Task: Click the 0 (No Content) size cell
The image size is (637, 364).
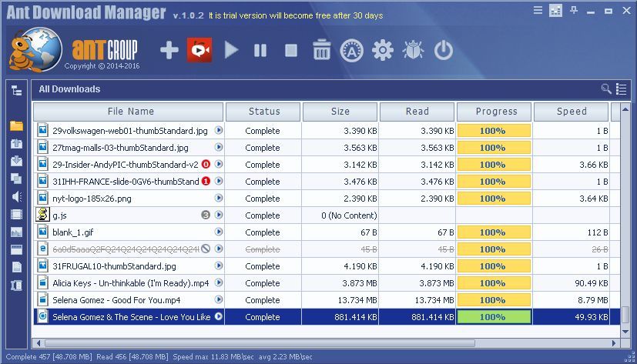Action: click(340, 215)
